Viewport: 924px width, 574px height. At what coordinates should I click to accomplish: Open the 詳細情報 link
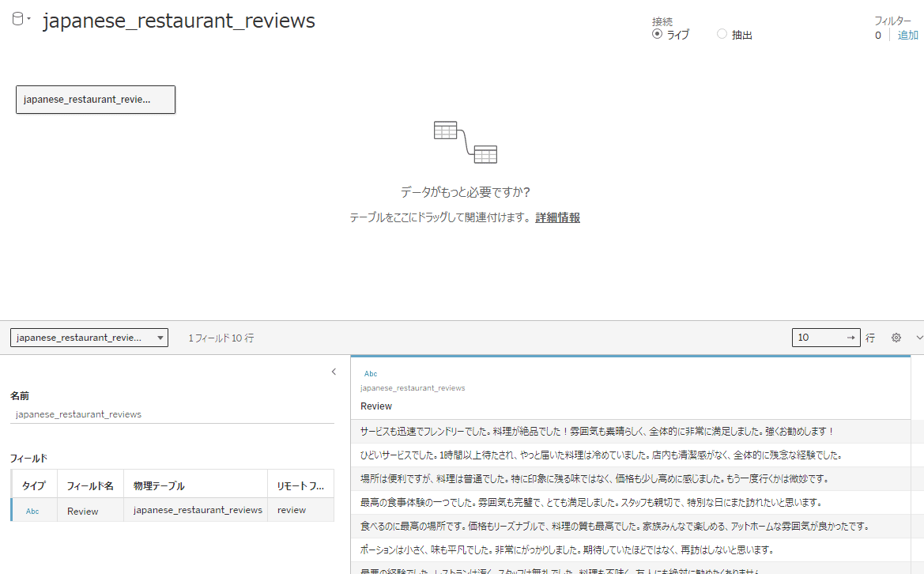click(x=557, y=217)
